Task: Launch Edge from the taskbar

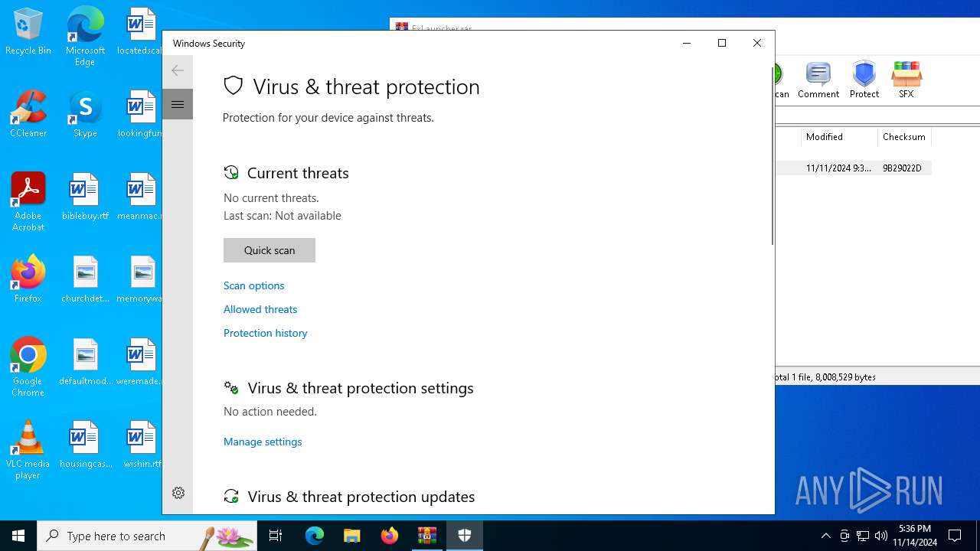Action: click(315, 536)
